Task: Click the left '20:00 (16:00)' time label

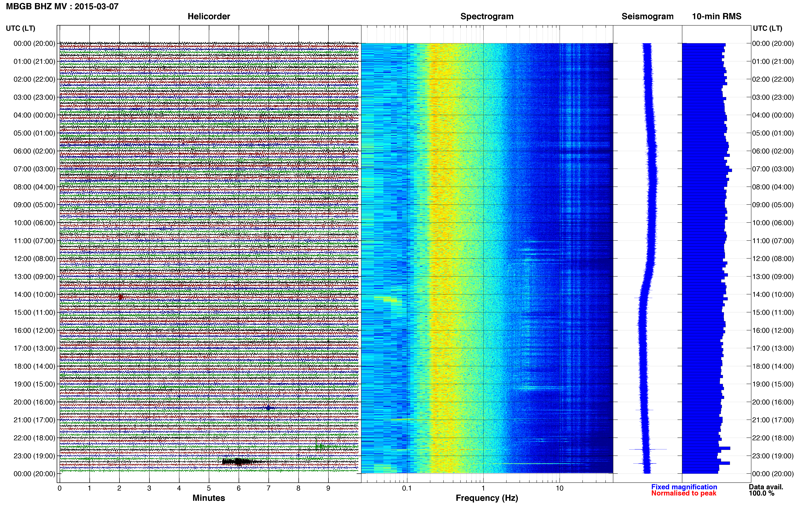Action: [x=34, y=402]
